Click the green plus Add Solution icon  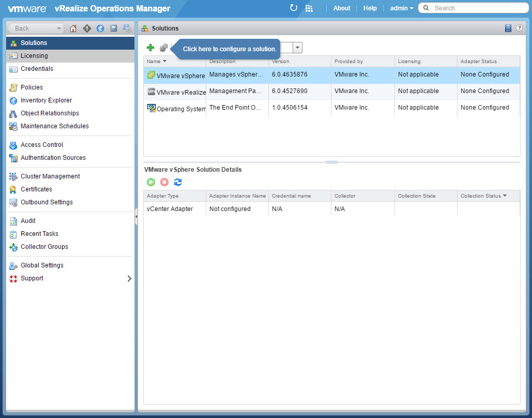coord(150,48)
